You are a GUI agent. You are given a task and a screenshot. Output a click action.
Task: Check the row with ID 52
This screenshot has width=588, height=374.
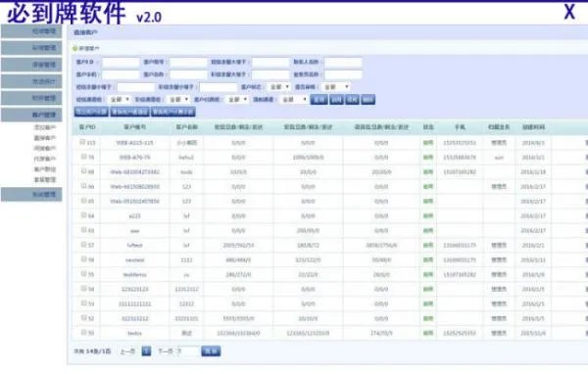click(x=83, y=318)
